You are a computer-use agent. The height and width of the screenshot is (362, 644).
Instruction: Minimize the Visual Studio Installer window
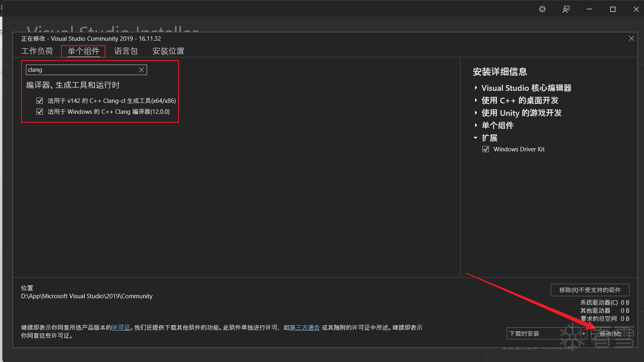pyautogui.click(x=589, y=9)
